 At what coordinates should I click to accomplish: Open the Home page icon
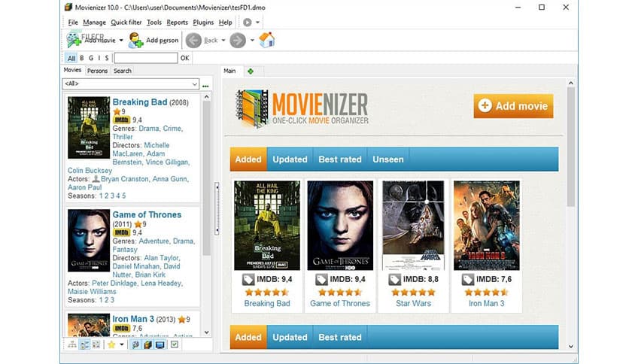coord(267,40)
